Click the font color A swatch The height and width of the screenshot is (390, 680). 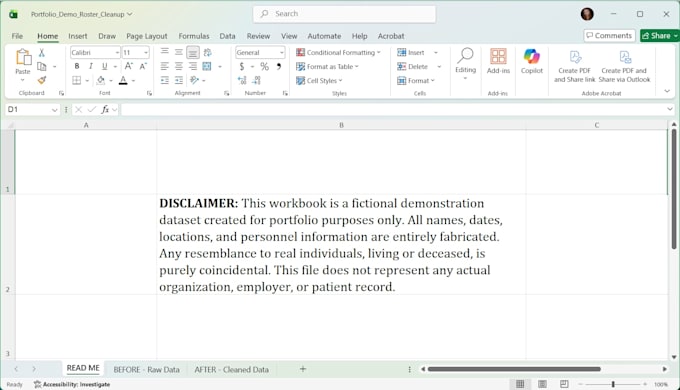pos(123,80)
